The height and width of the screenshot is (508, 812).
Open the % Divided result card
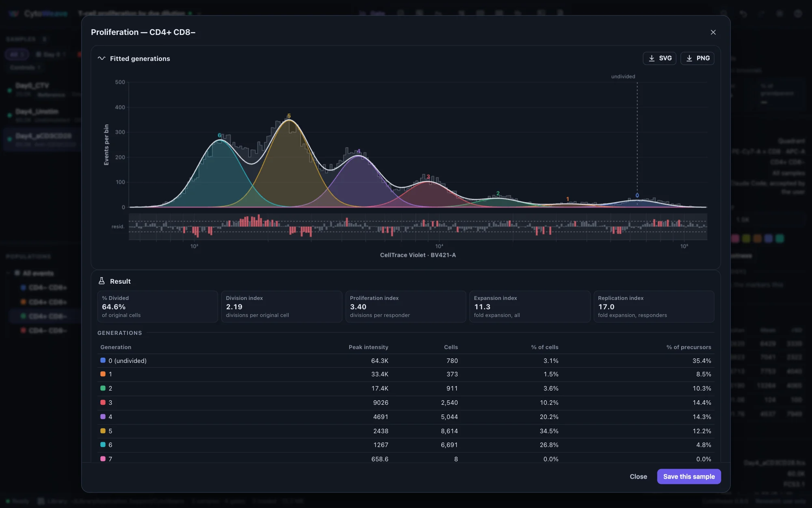point(158,306)
